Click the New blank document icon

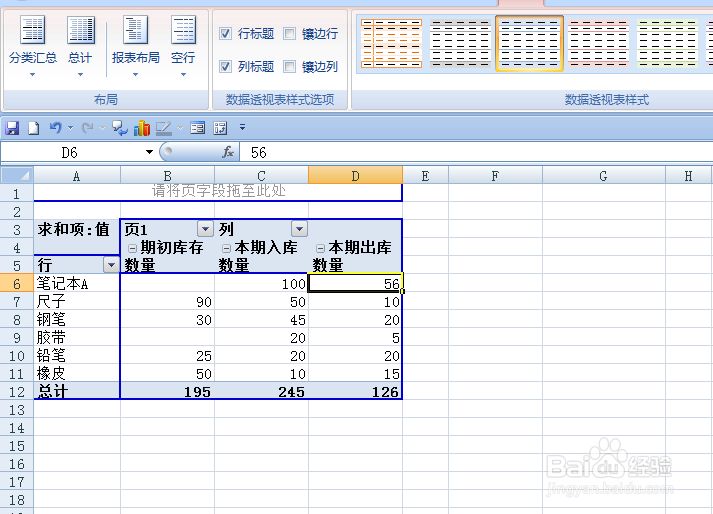pyautogui.click(x=33, y=128)
